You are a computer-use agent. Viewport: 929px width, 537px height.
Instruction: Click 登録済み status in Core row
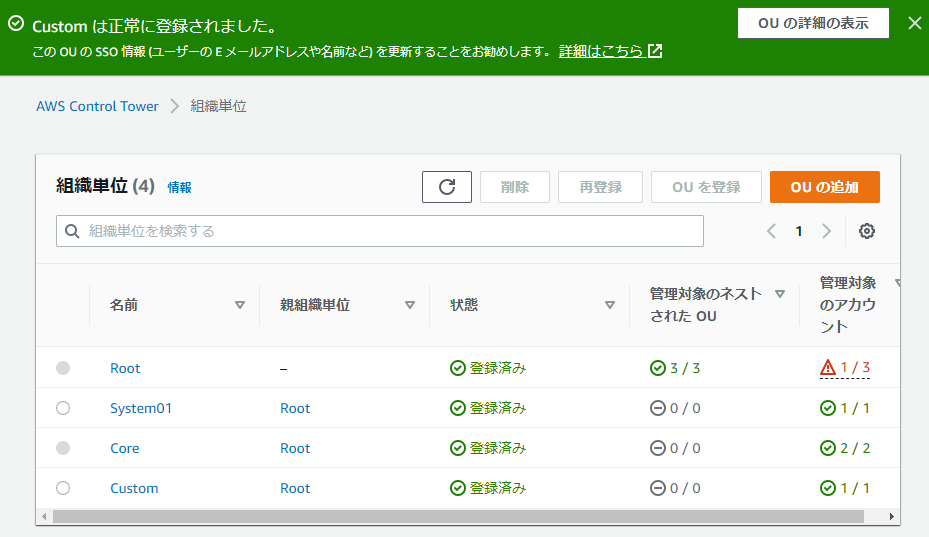click(x=488, y=448)
